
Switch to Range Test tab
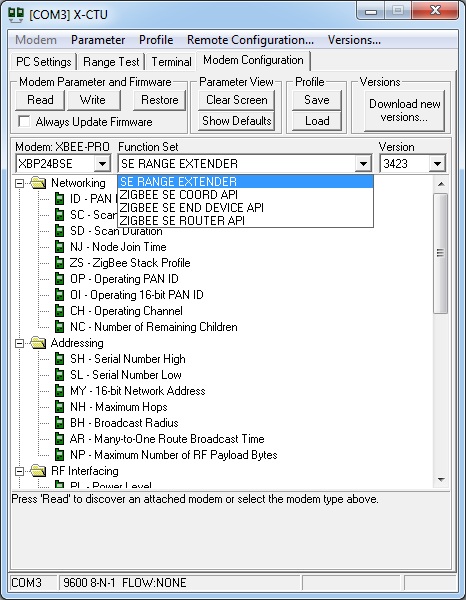(111, 62)
